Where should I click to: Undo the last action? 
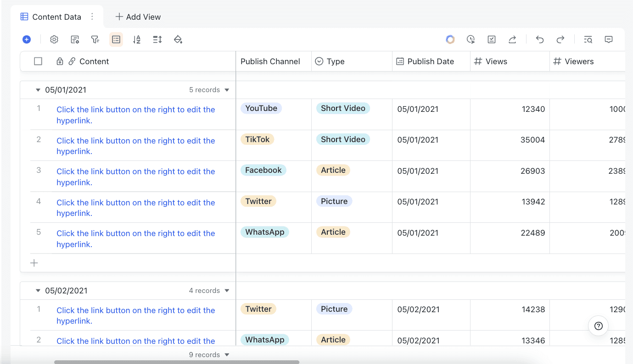point(540,39)
